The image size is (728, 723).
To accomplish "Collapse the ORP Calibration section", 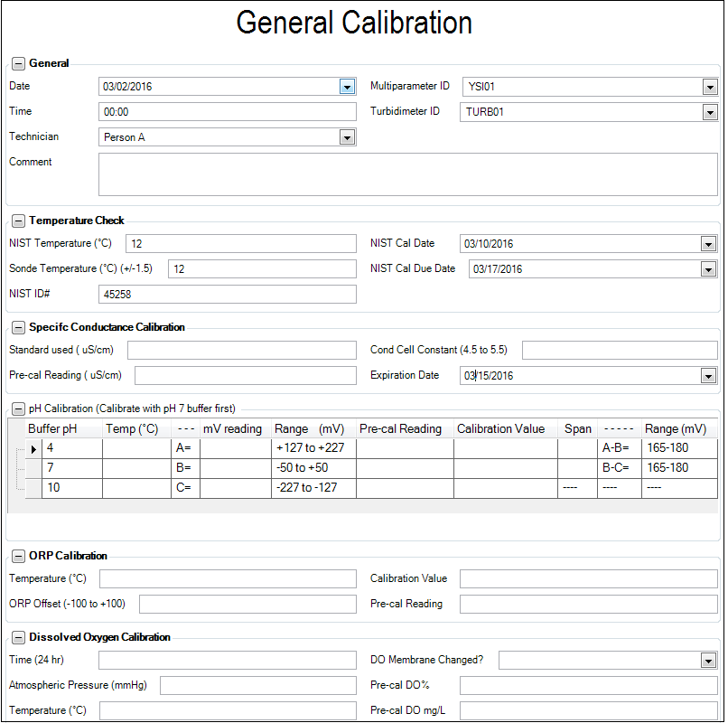I will tap(18, 556).
